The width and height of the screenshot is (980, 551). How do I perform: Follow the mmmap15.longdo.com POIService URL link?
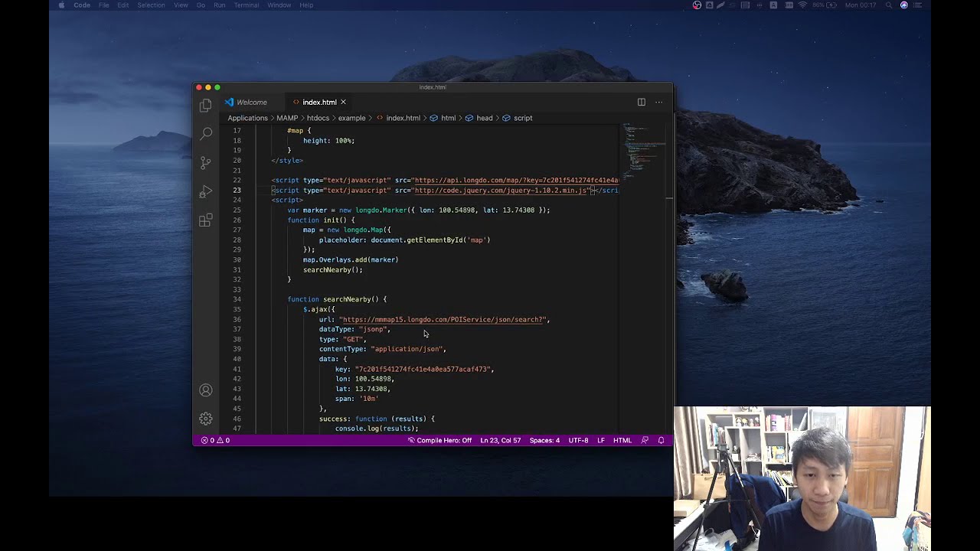click(x=444, y=320)
